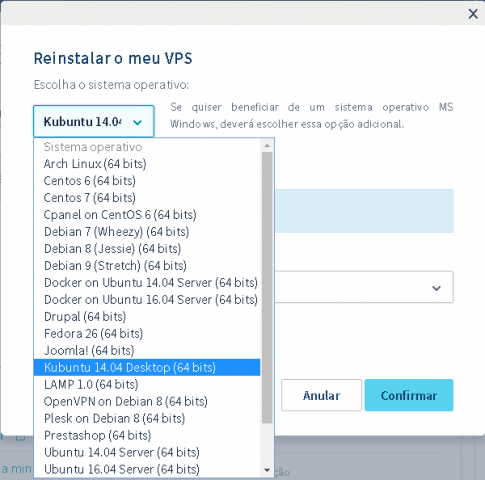Close the reinstall VPS dialog
Image resolution: width=485 pixels, height=480 pixels.
click(x=473, y=14)
